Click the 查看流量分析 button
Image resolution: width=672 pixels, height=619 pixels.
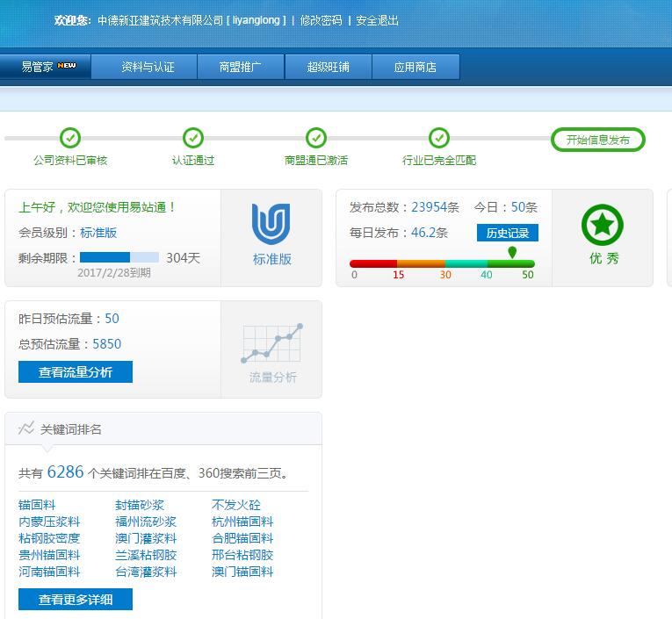click(x=76, y=371)
